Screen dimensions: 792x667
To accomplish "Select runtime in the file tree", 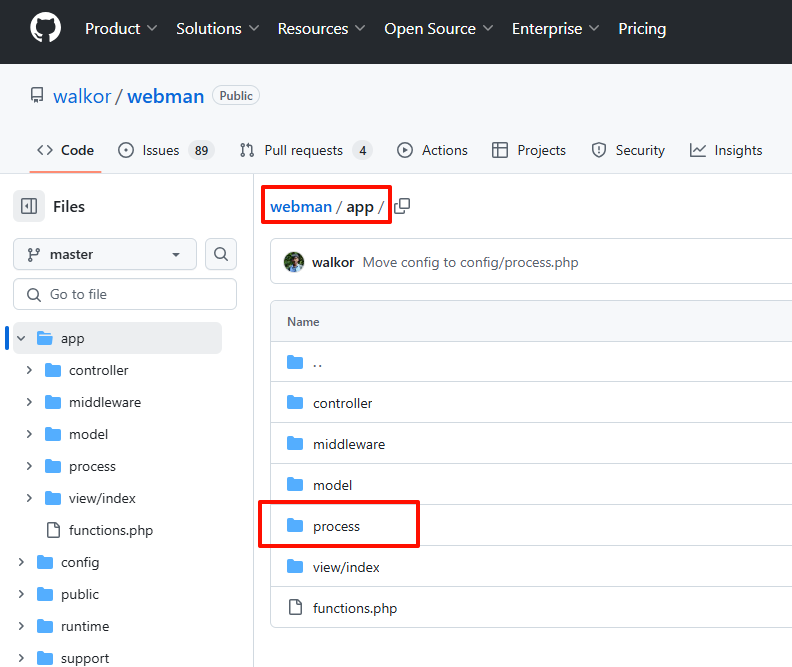I will pos(85,626).
